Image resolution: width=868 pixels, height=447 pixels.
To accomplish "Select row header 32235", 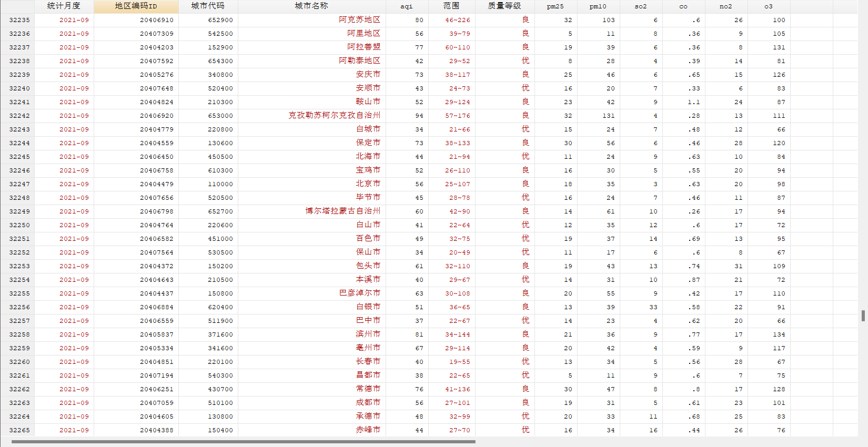I will point(17,20).
